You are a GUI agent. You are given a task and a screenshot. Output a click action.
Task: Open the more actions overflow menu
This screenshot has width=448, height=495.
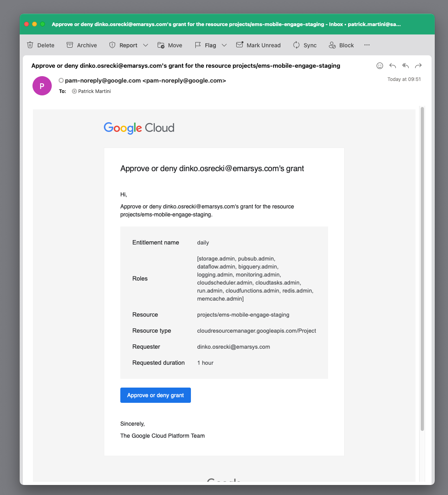(x=367, y=45)
